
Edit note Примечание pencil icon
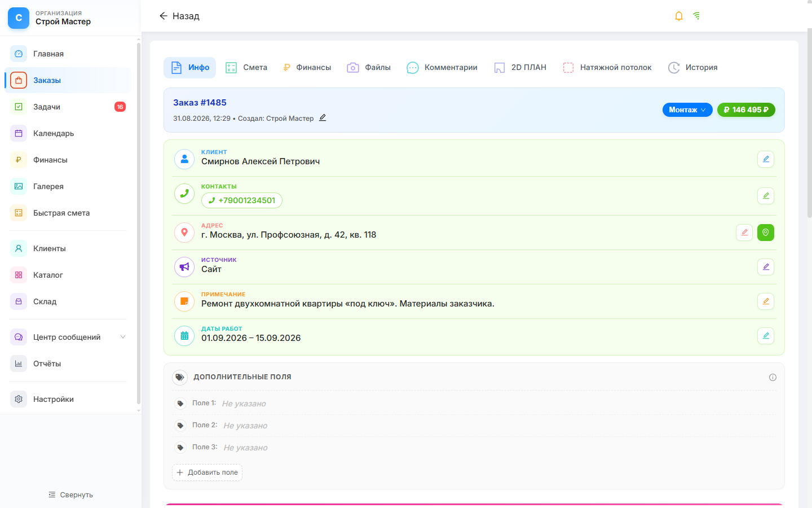(x=766, y=301)
